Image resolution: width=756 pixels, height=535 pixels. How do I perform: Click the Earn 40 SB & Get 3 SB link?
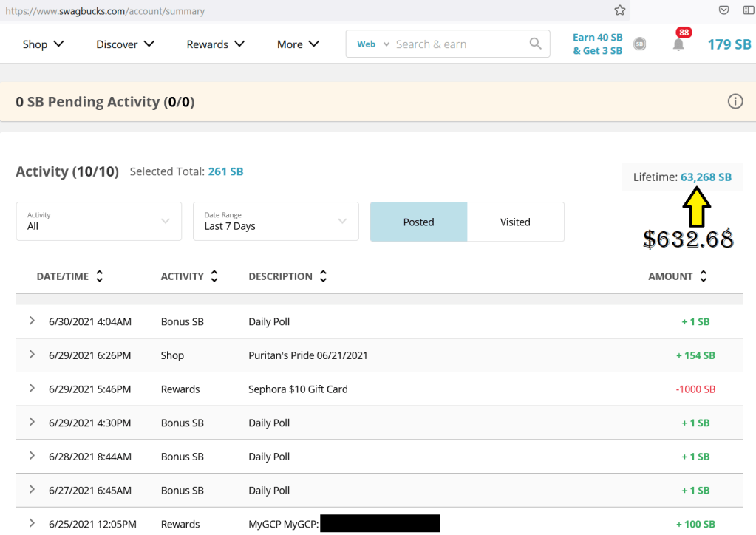[x=597, y=44]
